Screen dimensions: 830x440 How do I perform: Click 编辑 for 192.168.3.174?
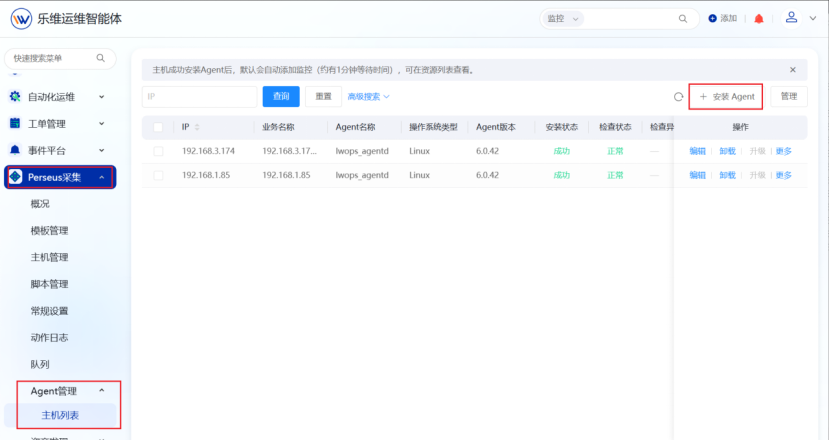tap(697, 151)
